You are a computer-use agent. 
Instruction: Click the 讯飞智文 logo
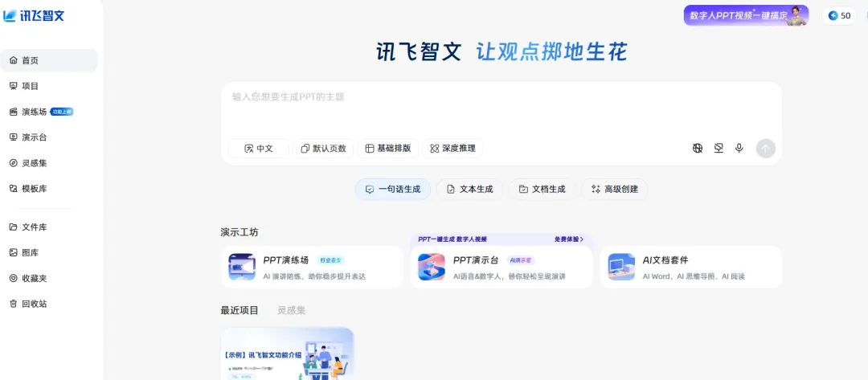coord(34,15)
